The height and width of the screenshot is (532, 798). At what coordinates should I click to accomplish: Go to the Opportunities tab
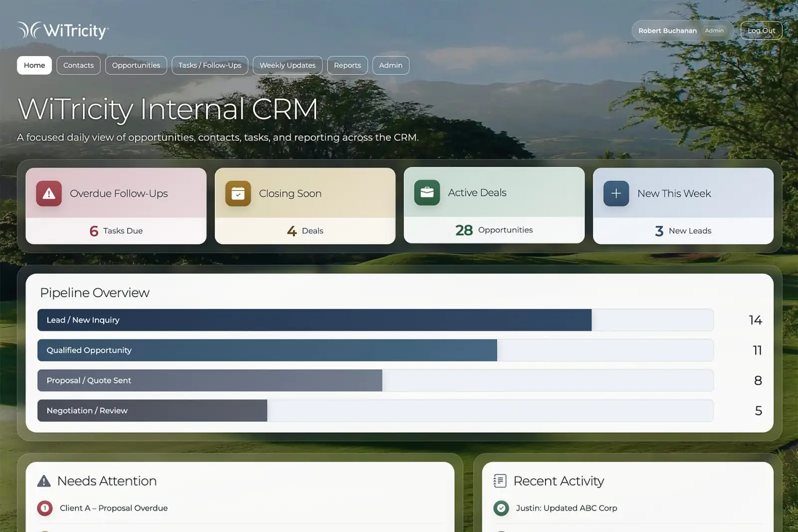[x=136, y=65]
